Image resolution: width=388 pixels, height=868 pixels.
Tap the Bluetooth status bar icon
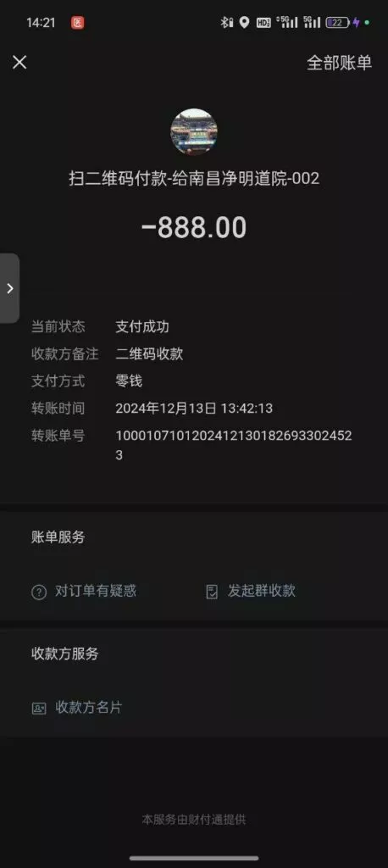point(226,23)
